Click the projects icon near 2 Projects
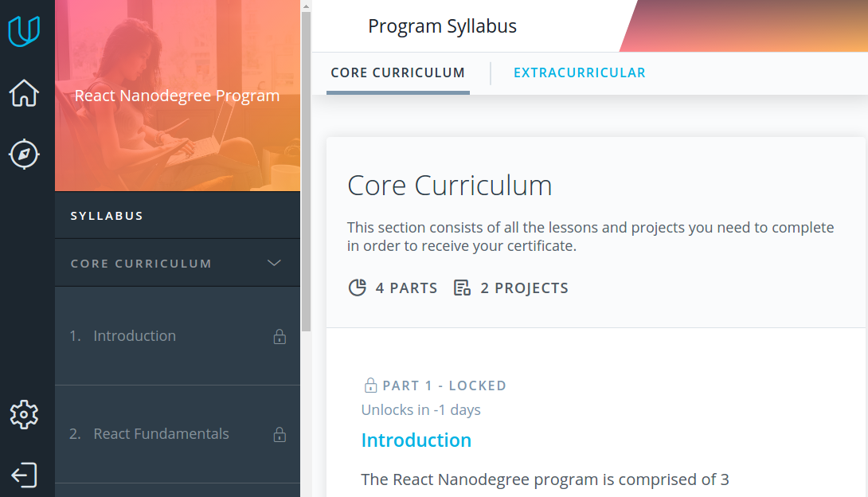 [x=462, y=288]
